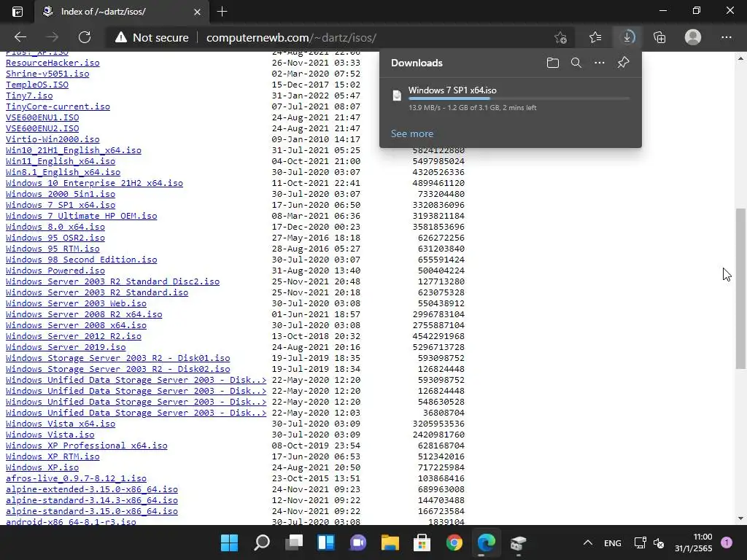Search downloads in the Downloads panel
The image size is (747, 560).
pos(576,63)
